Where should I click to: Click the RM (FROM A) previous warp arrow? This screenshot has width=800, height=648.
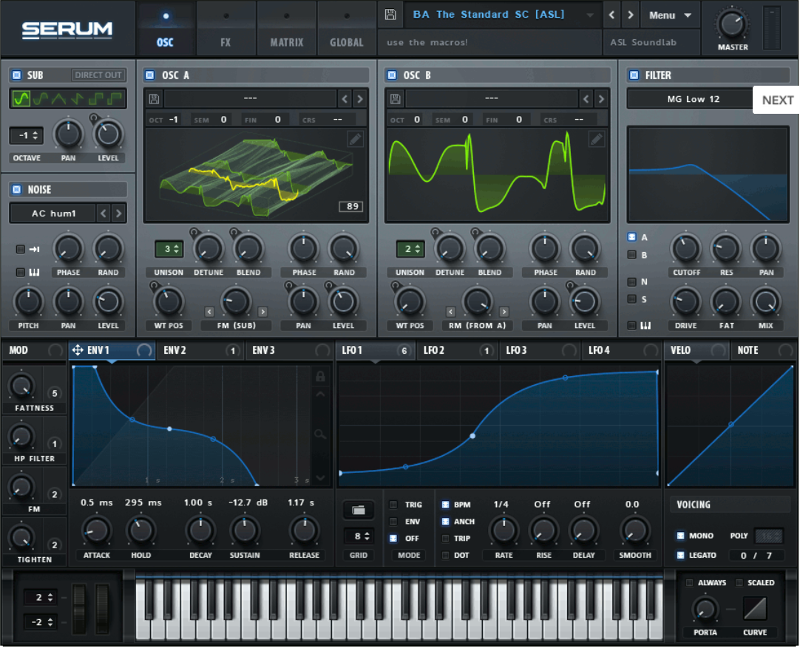coord(451,311)
